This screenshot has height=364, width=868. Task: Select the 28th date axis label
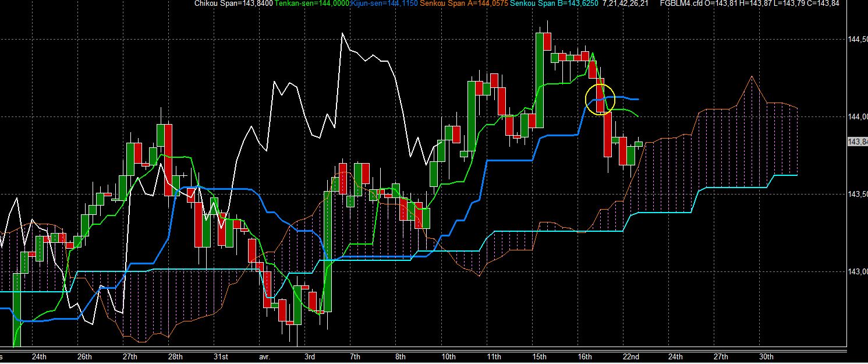click(175, 357)
